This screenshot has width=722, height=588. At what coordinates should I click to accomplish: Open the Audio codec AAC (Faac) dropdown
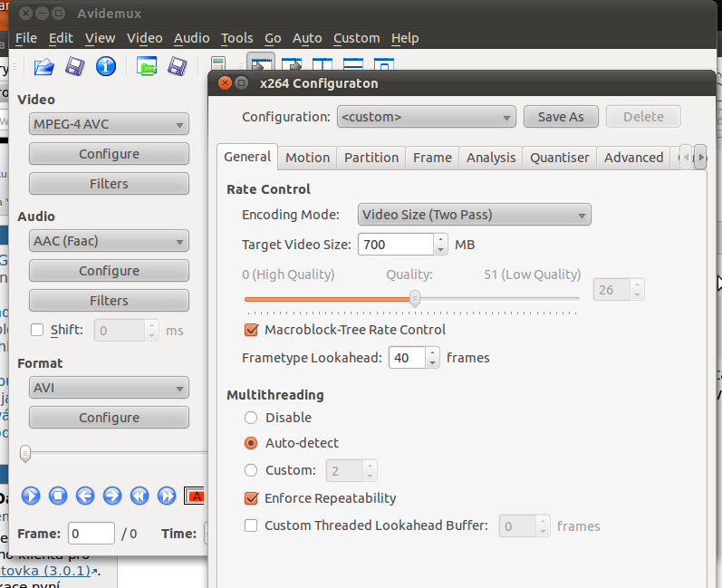click(109, 241)
